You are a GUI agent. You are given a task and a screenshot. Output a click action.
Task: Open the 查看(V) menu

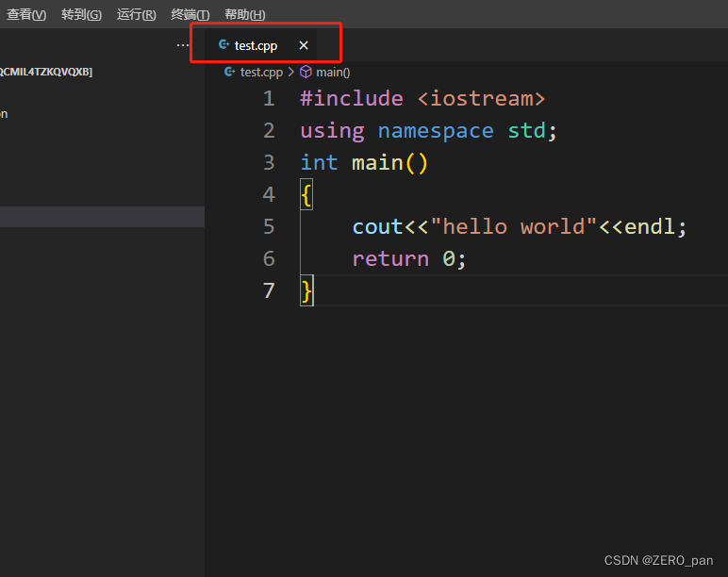pyautogui.click(x=26, y=14)
